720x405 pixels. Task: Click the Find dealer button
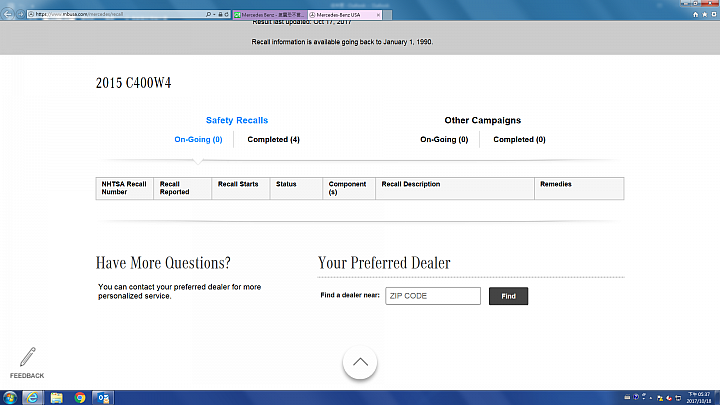(x=508, y=296)
